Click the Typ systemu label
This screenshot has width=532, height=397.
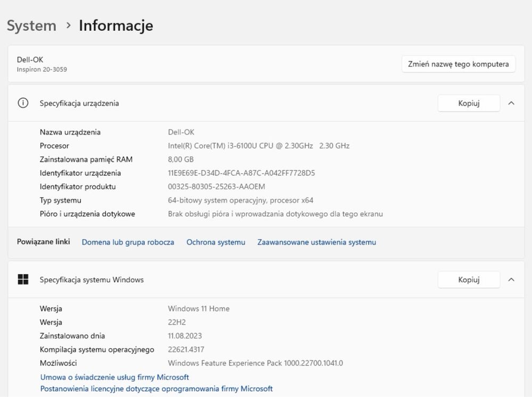coord(60,201)
